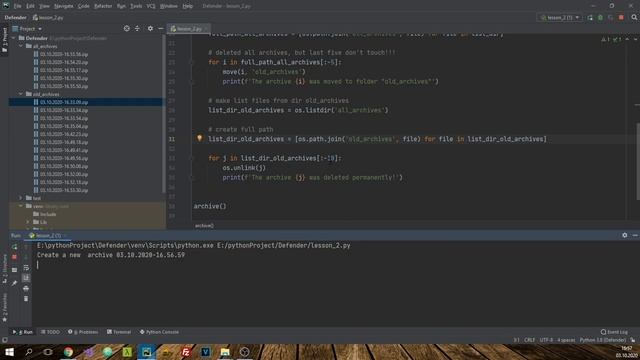
Task: Click the rerun icon in the Run panel
Action: (15, 247)
